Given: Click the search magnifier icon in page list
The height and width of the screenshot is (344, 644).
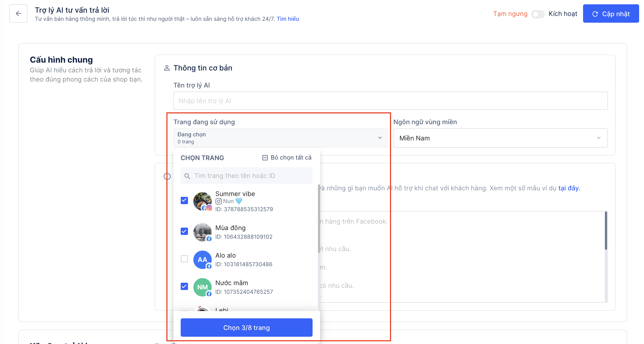Looking at the screenshot, I should tap(187, 176).
